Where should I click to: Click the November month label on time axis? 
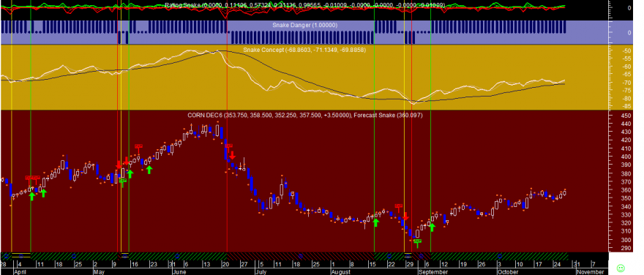click(x=590, y=272)
